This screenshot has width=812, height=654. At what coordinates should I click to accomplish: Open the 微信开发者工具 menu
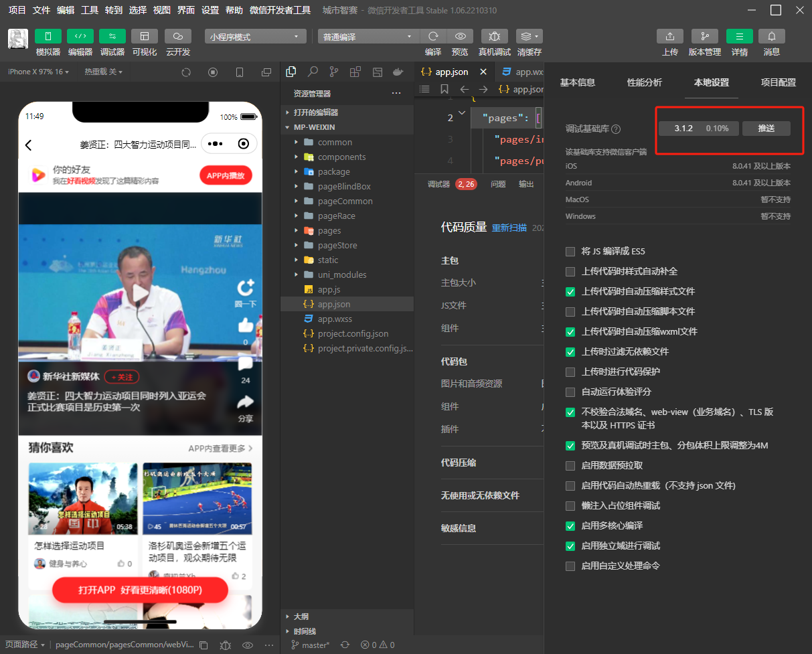point(280,10)
